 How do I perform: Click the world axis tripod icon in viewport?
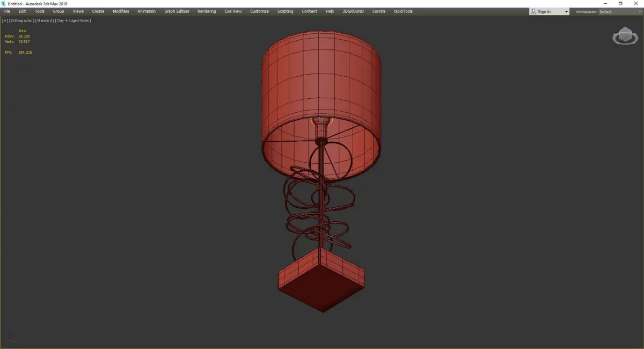click(x=12, y=337)
